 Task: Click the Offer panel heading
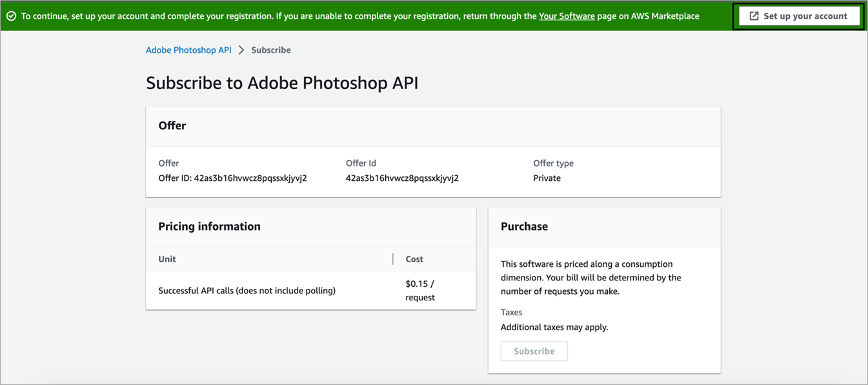click(x=172, y=126)
